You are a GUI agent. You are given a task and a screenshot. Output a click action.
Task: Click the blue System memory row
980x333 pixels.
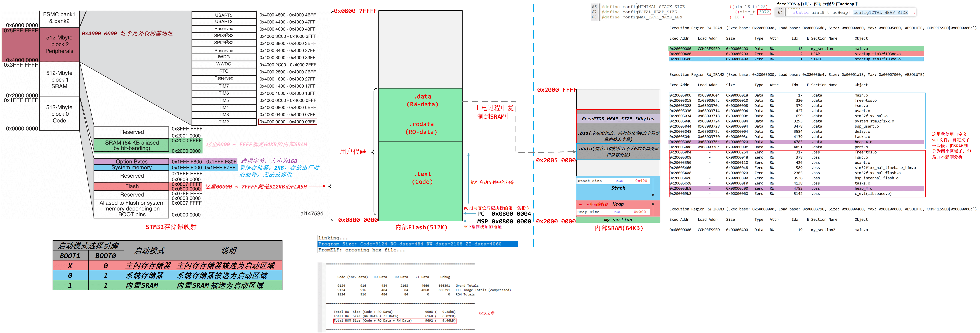pyautogui.click(x=132, y=167)
